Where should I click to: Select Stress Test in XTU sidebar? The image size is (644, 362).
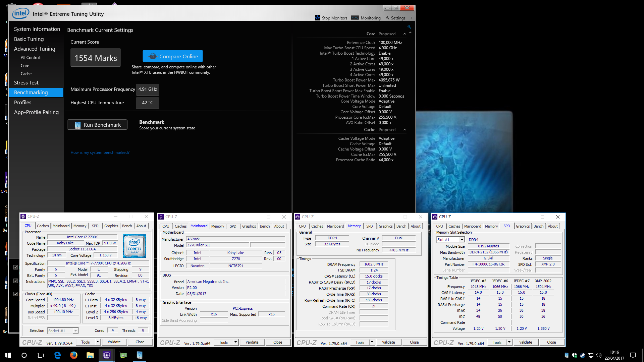tap(26, 83)
